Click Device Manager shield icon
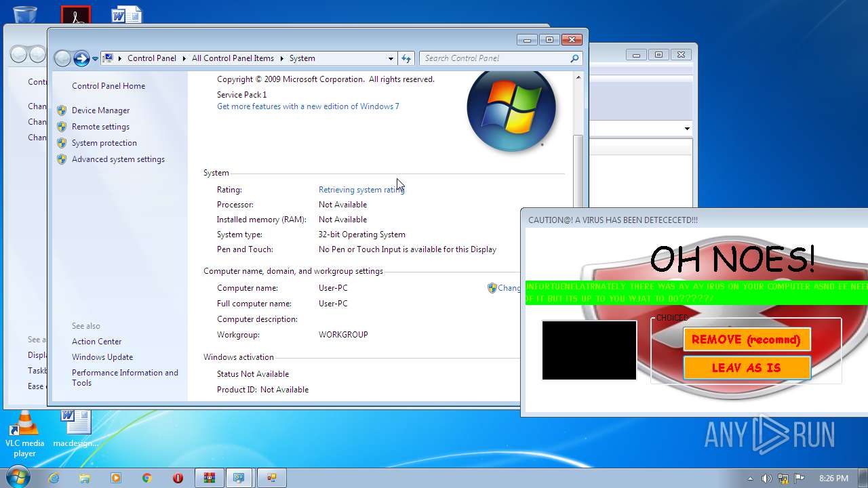The height and width of the screenshot is (488, 868). point(62,110)
